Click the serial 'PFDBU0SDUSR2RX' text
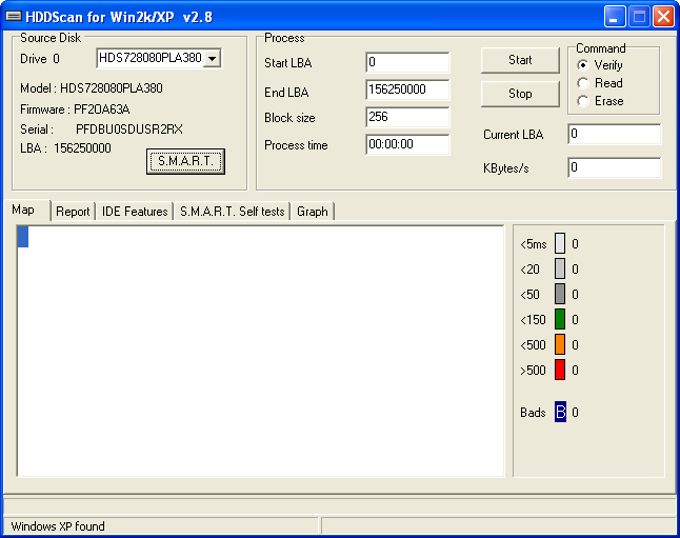This screenshot has height=538, width=680. pos(129,130)
